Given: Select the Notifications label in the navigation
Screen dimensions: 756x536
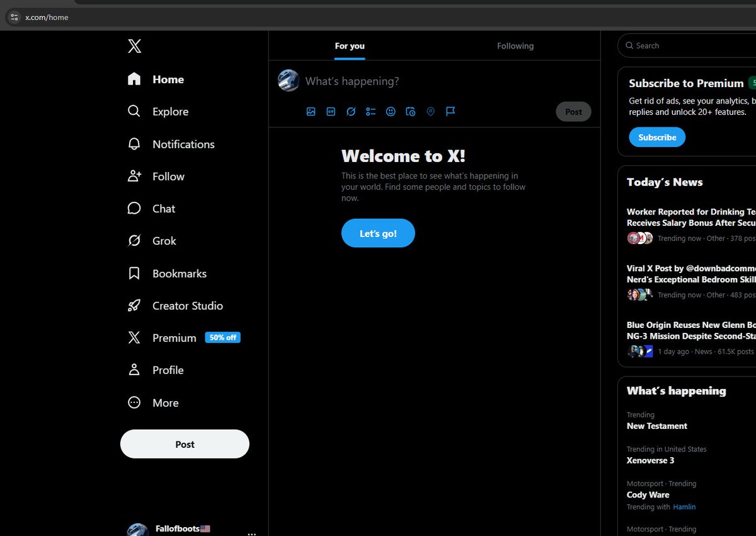Looking at the screenshot, I should click(x=183, y=144).
